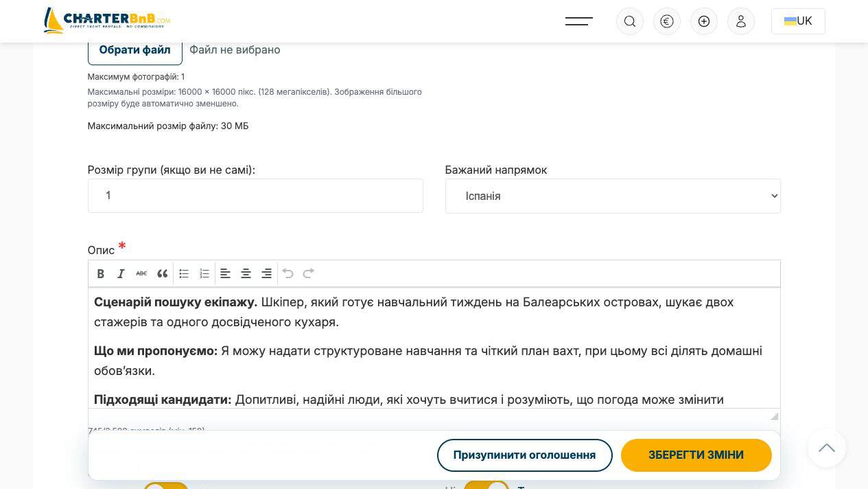Insert a numbered list

tap(204, 273)
